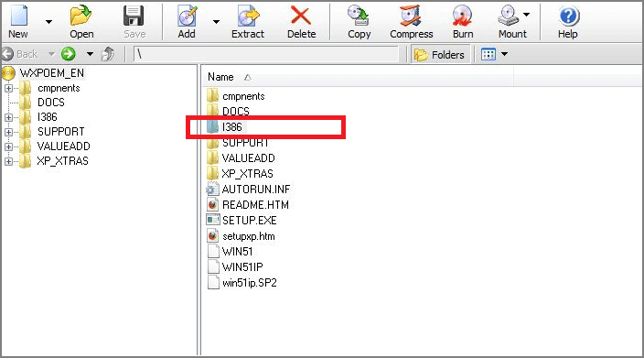Open the Back history dropdown arrow

[51, 54]
